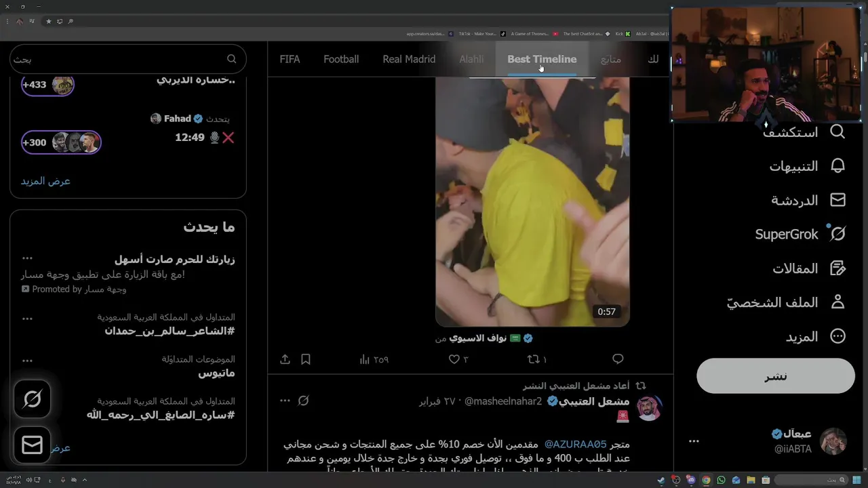Click the Windows Start button
Viewport: 868px width, 488px height.
(856, 480)
